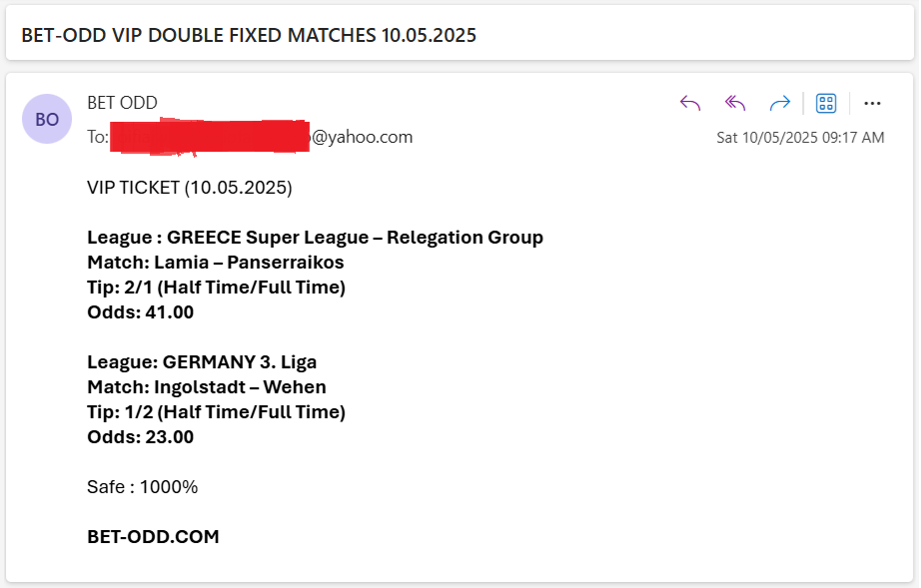
Task: Click the redacted yahoo.com recipient address
Action: [262, 137]
